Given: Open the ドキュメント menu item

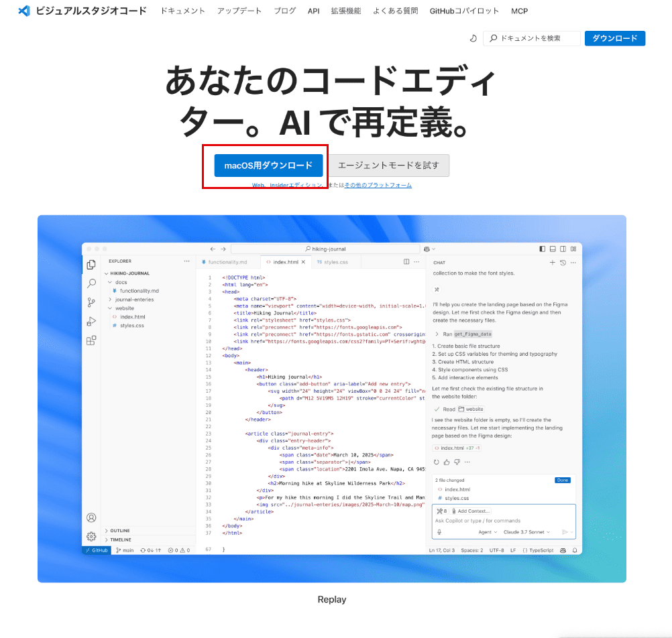Looking at the screenshot, I should pyautogui.click(x=182, y=11).
